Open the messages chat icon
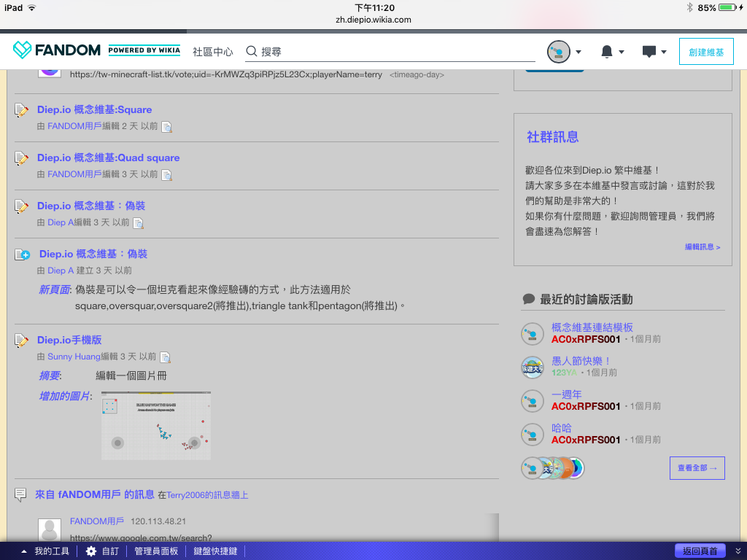The width and height of the screenshot is (747, 560). tap(649, 52)
